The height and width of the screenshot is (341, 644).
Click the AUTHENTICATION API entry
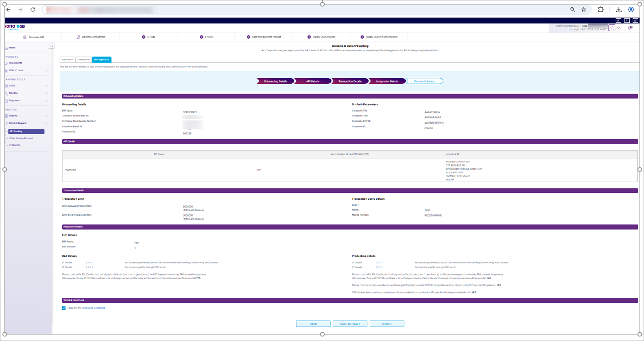458,162
